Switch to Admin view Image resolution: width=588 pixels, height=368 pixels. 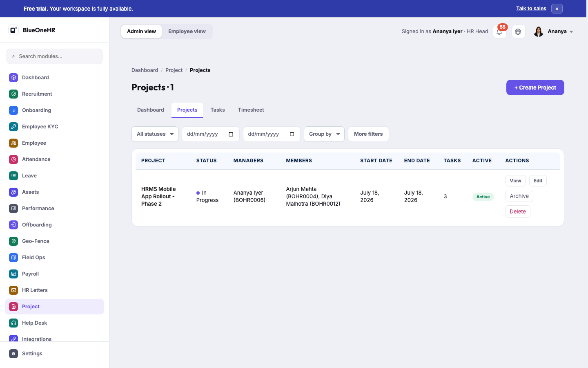(x=141, y=31)
